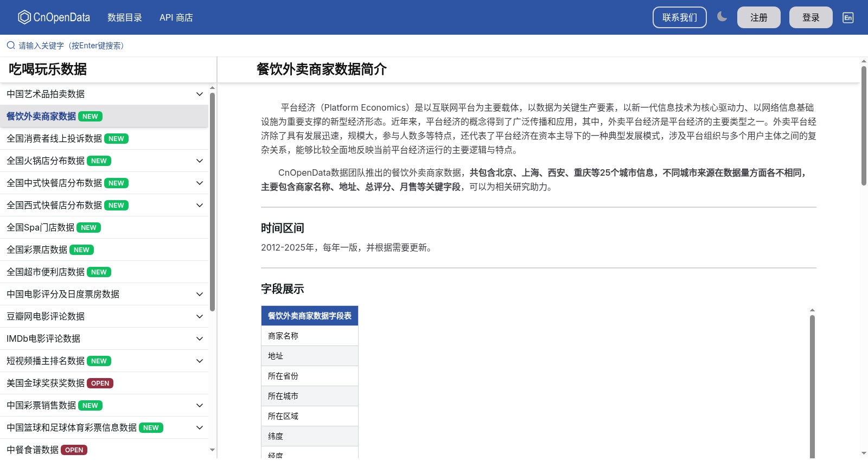Switch language with the En icon
The image size is (868, 467).
click(848, 17)
